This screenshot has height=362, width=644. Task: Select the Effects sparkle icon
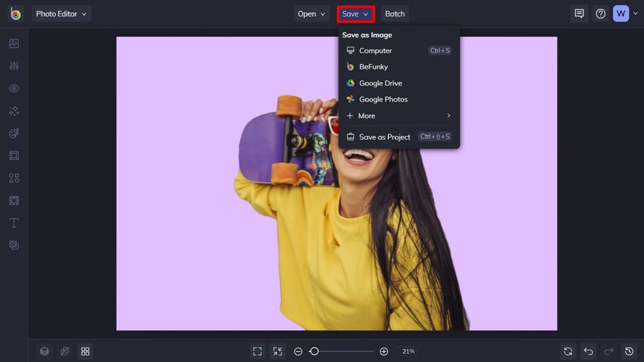coord(14,111)
